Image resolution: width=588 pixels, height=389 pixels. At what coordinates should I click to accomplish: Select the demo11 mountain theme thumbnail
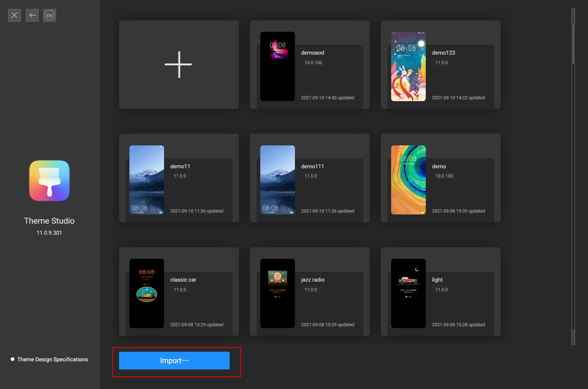click(146, 180)
